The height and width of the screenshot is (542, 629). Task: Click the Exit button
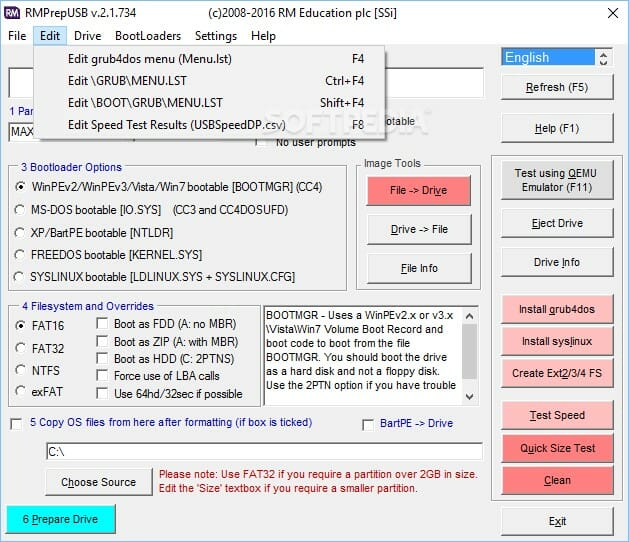557,521
